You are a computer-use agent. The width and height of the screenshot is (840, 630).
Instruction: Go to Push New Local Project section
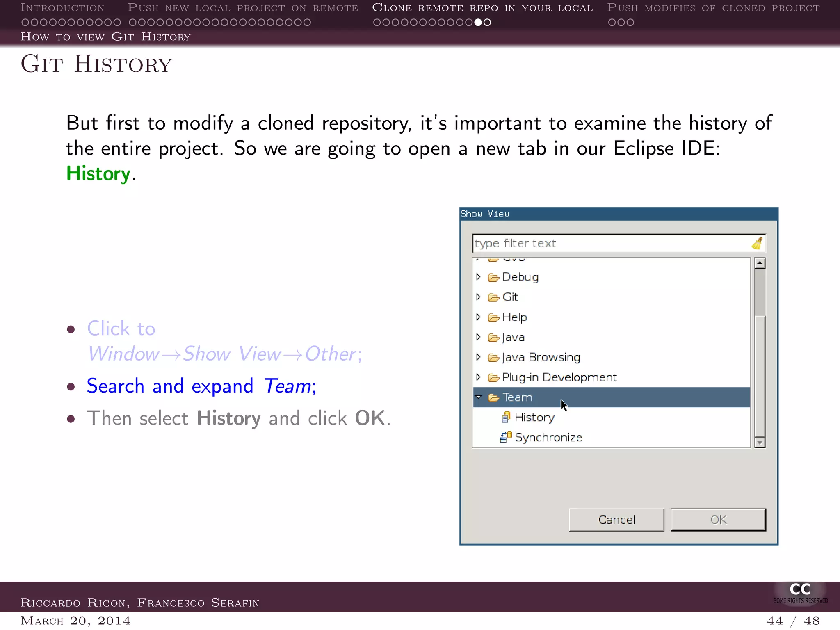pos(243,8)
